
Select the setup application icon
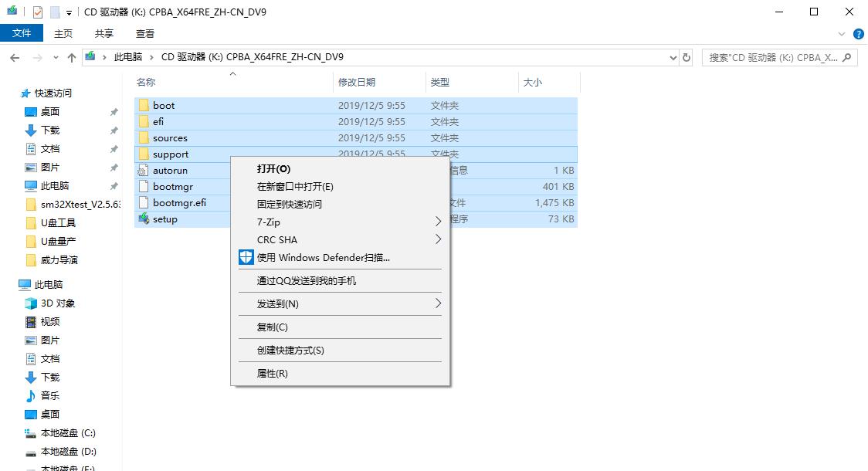[x=144, y=219]
